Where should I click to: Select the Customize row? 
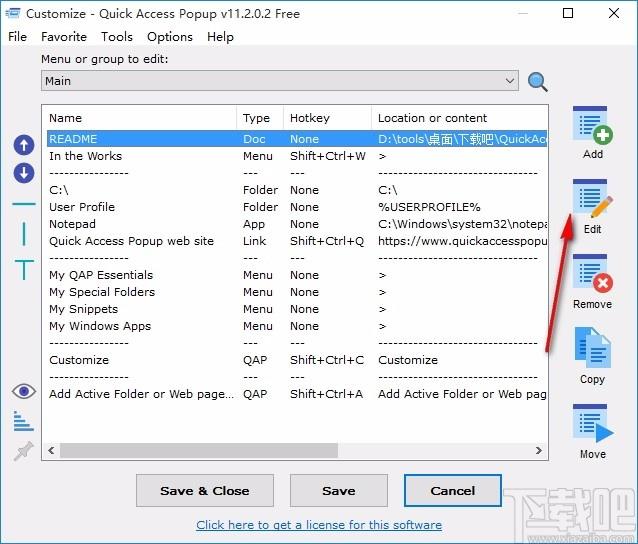(297, 360)
